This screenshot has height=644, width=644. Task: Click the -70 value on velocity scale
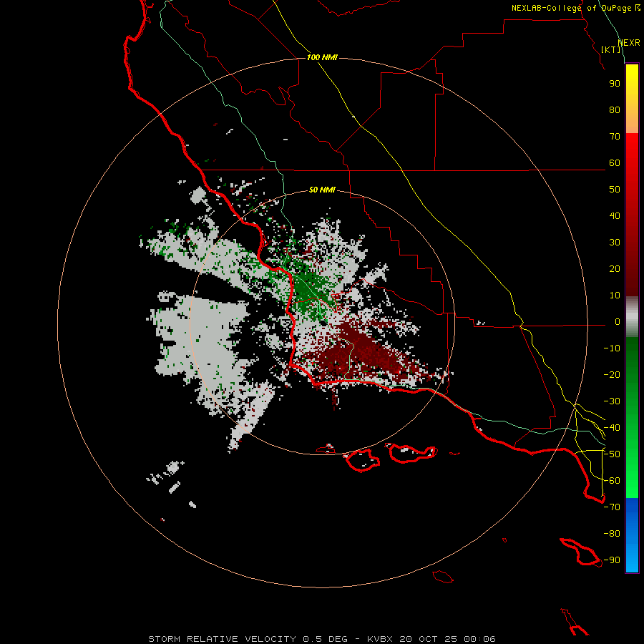[612, 507]
